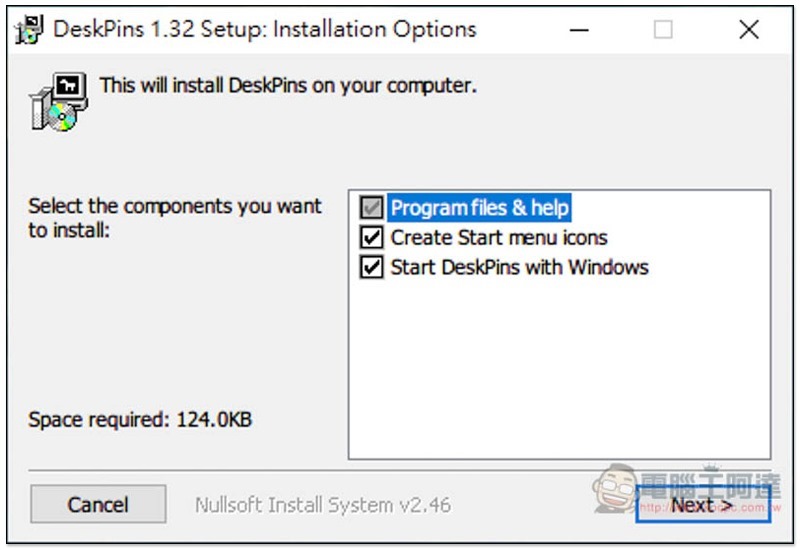Toggle the Program files & help checkbox

click(371, 208)
